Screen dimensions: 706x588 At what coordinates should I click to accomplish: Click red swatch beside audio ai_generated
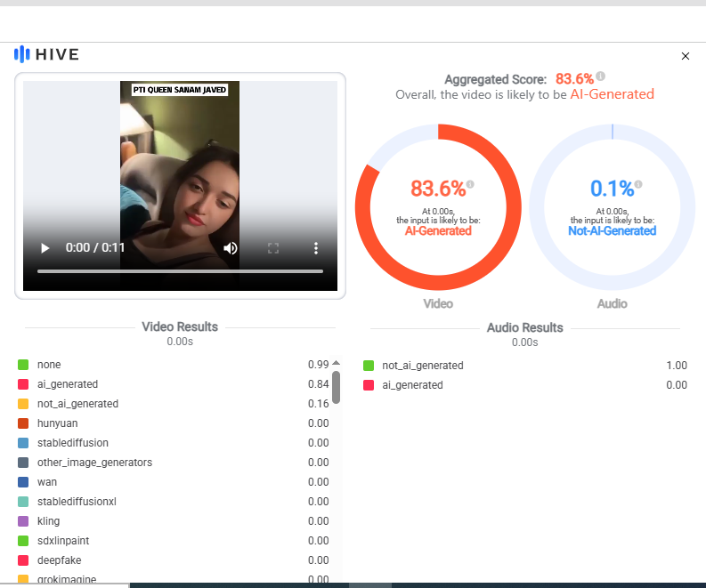[x=369, y=385]
